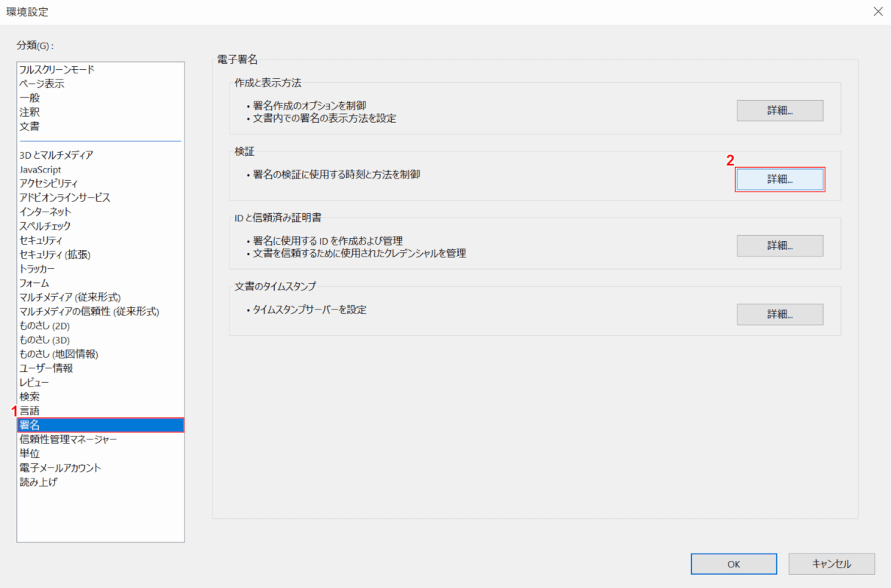Confirm settings with the OK button
The height and width of the screenshot is (588, 891).
pos(733,564)
